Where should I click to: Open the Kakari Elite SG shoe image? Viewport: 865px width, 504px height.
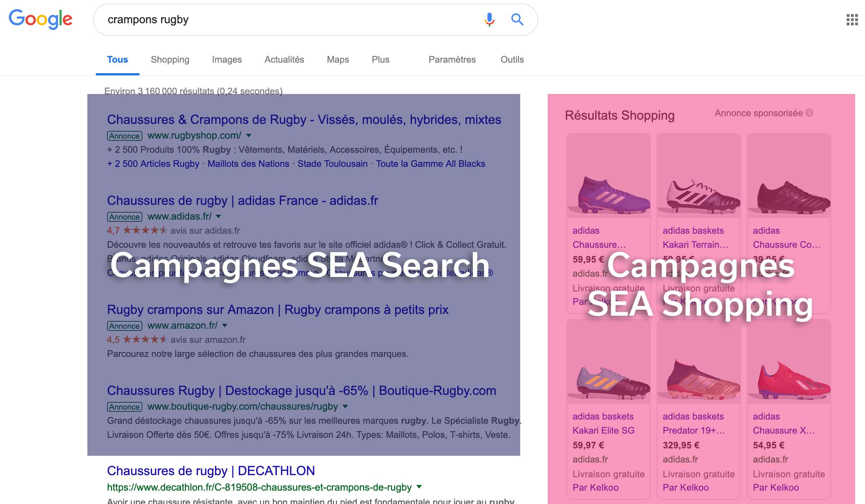[609, 362]
